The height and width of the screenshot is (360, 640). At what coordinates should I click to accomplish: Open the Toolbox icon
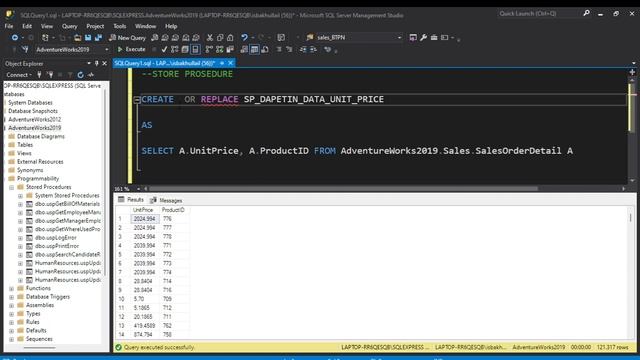click(433, 38)
